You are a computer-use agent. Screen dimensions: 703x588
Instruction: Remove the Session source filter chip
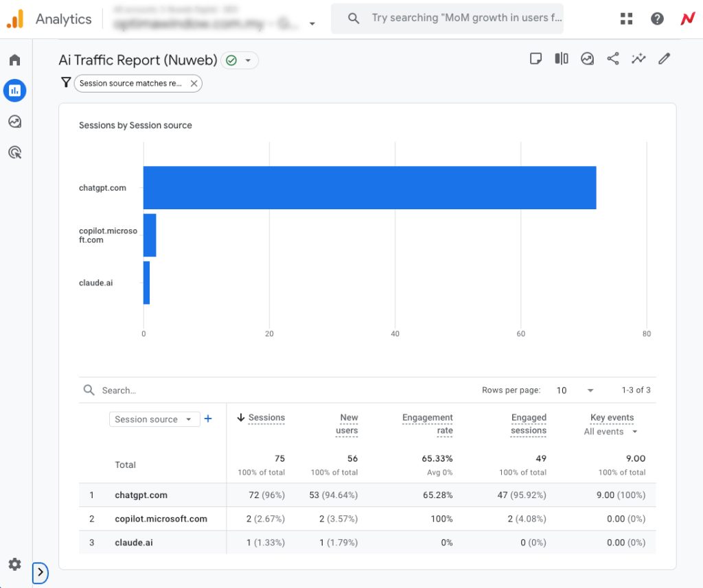(194, 83)
